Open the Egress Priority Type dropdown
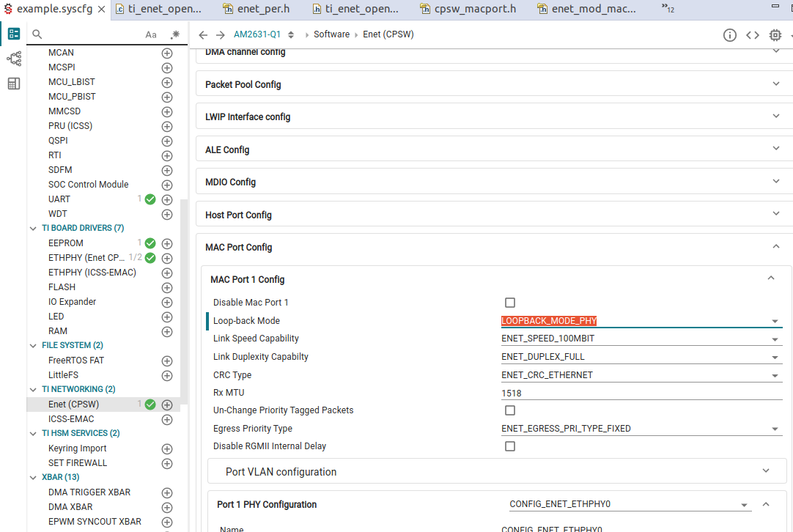793x532 pixels. click(641, 429)
